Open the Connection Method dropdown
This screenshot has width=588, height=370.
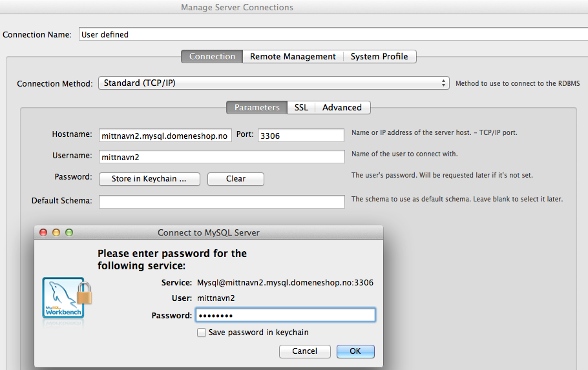coord(274,83)
